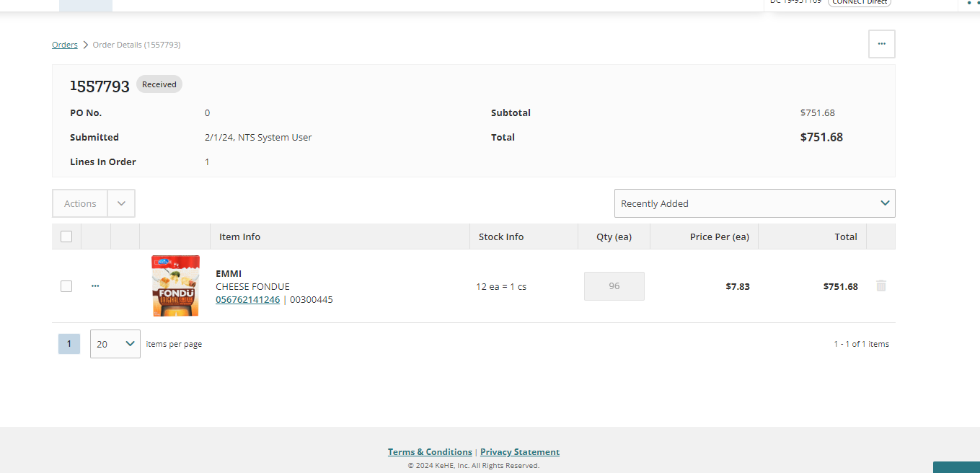The height and width of the screenshot is (473, 980).
Task: Open UPC link 056762141246
Action: [247, 300]
